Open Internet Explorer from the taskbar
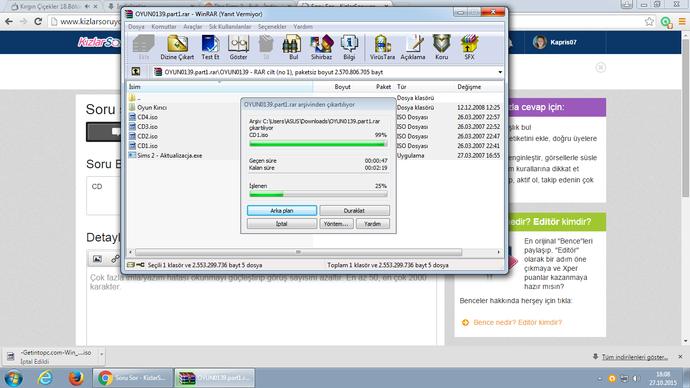 coord(45,378)
